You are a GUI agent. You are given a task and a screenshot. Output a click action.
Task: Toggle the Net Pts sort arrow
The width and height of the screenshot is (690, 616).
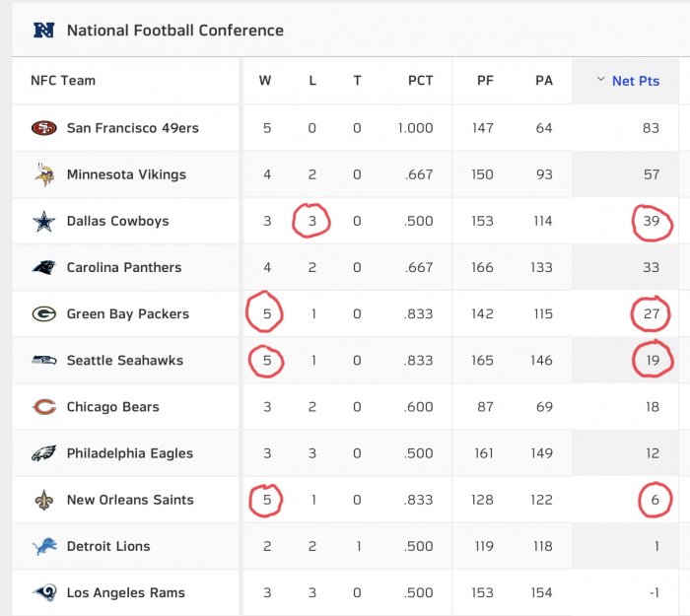click(x=600, y=80)
